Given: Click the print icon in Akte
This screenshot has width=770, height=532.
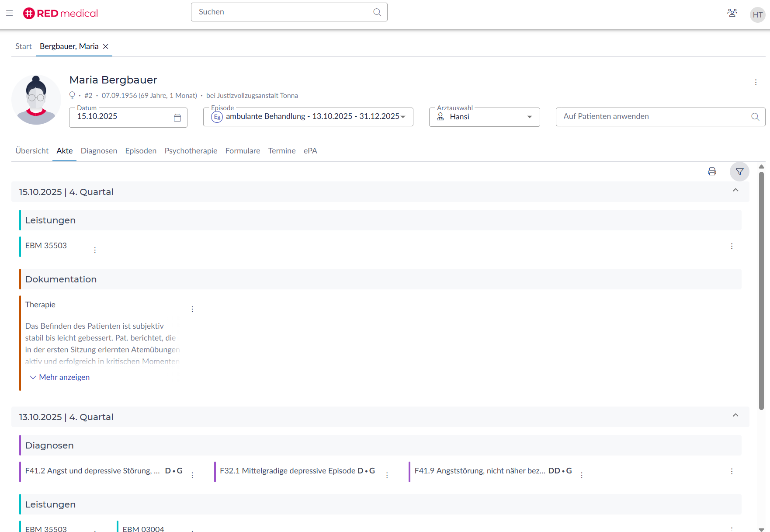Looking at the screenshot, I should point(712,172).
